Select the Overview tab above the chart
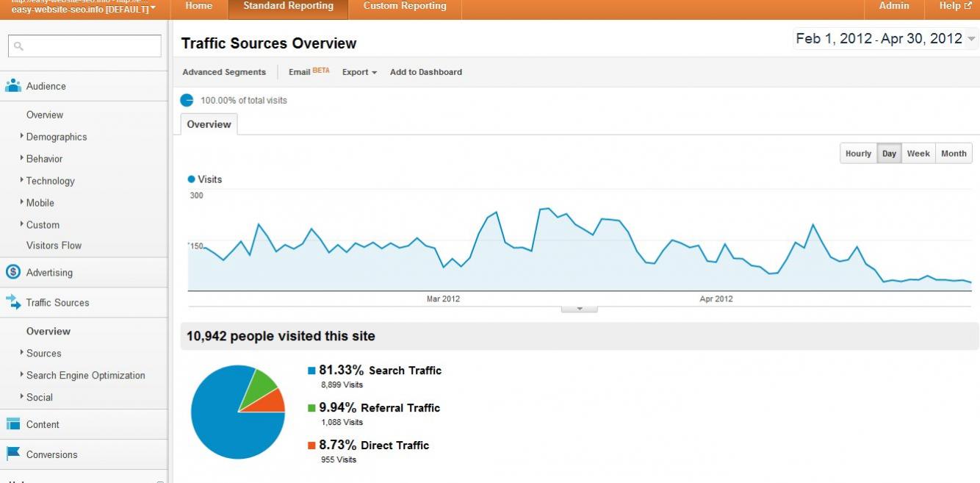Viewport: 980px width, 483px height. point(209,124)
